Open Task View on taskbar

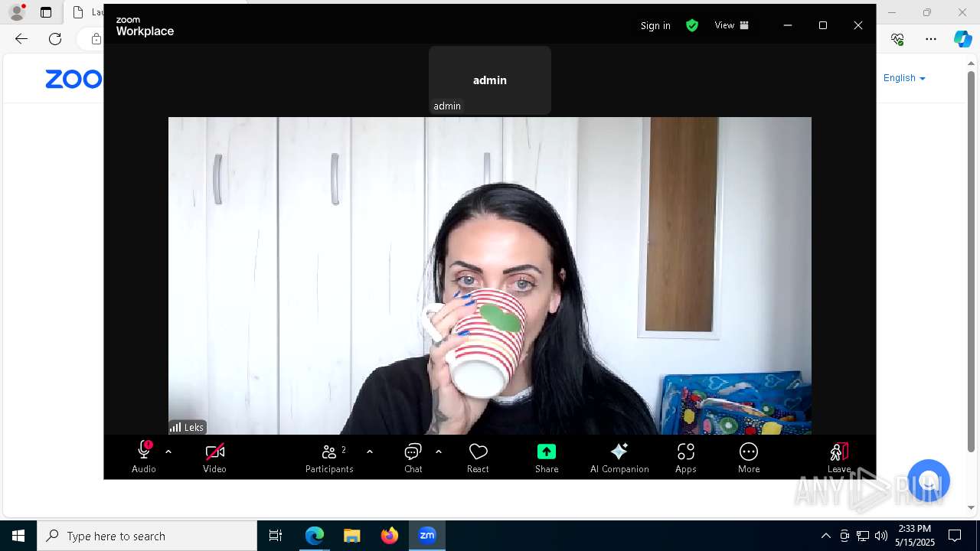pyautogui.click(x=276, y=536)
